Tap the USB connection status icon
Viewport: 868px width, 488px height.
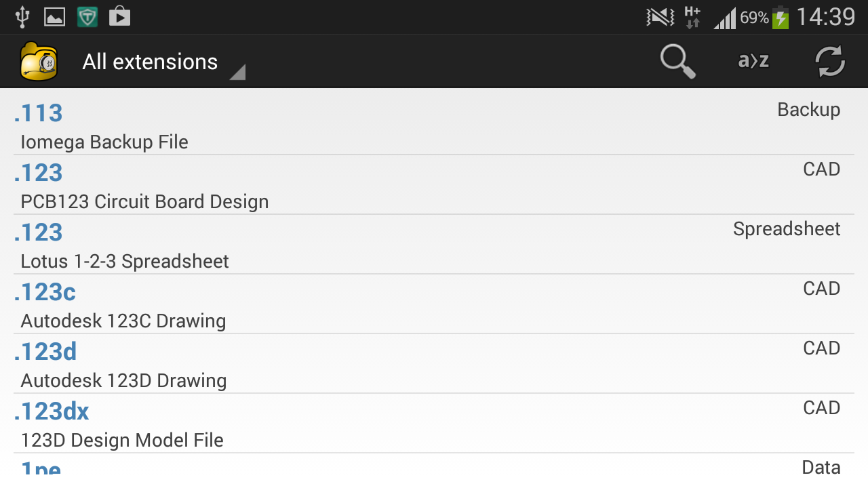point(22,16)
